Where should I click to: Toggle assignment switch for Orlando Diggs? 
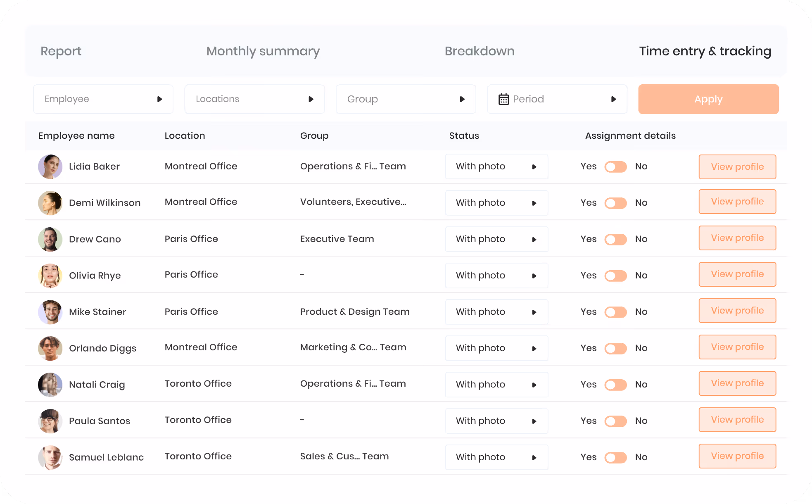pos(615,348)
